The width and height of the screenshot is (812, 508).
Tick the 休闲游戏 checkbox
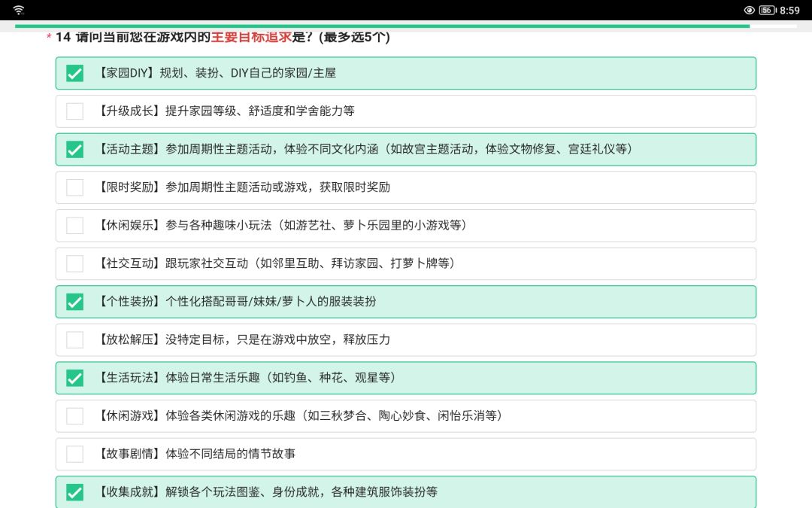tap(74, 415)
